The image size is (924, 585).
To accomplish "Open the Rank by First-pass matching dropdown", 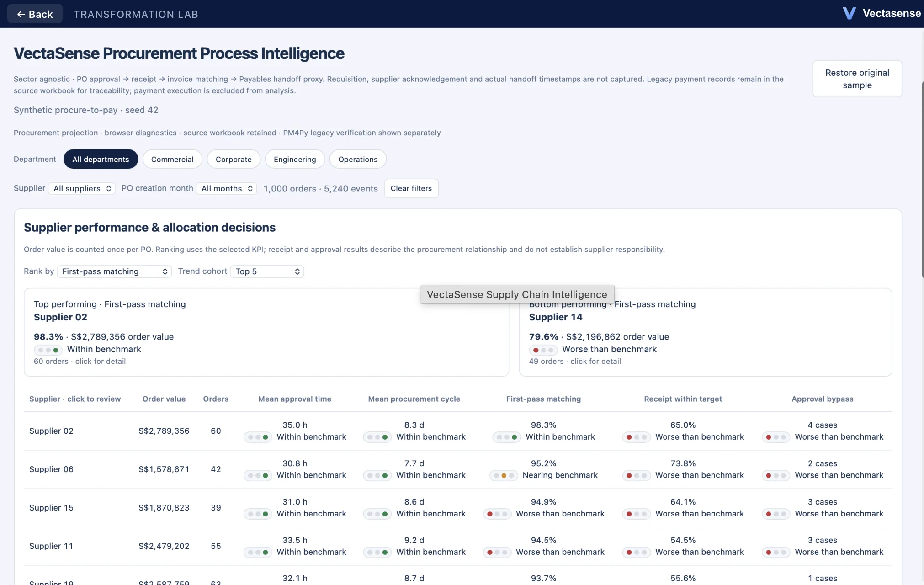I will (x=114, y=271).
